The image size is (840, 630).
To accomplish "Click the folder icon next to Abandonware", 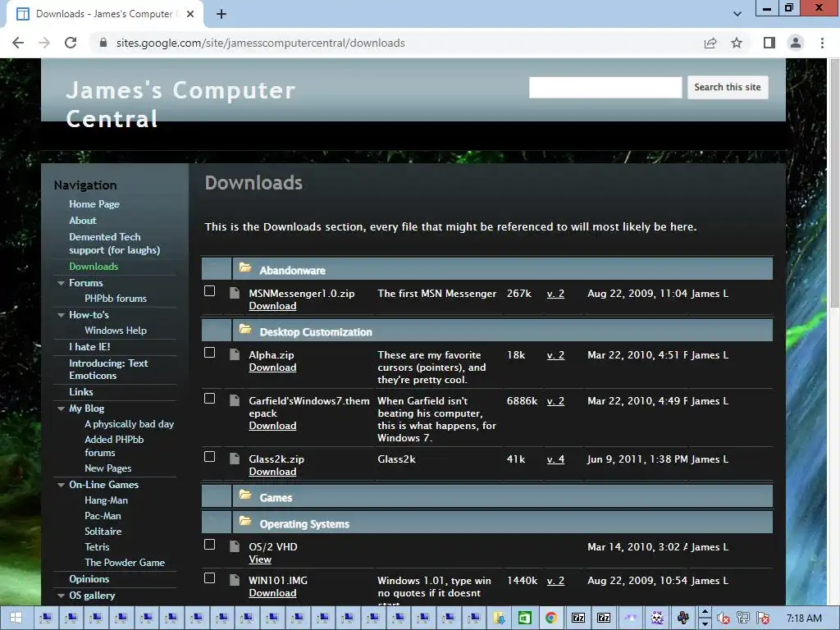I will [245, 268].
